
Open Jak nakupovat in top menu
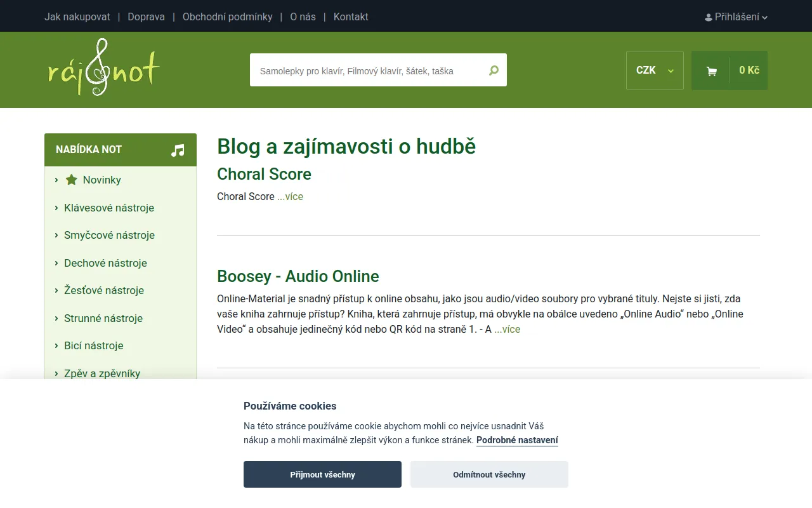tap(77, 17)
